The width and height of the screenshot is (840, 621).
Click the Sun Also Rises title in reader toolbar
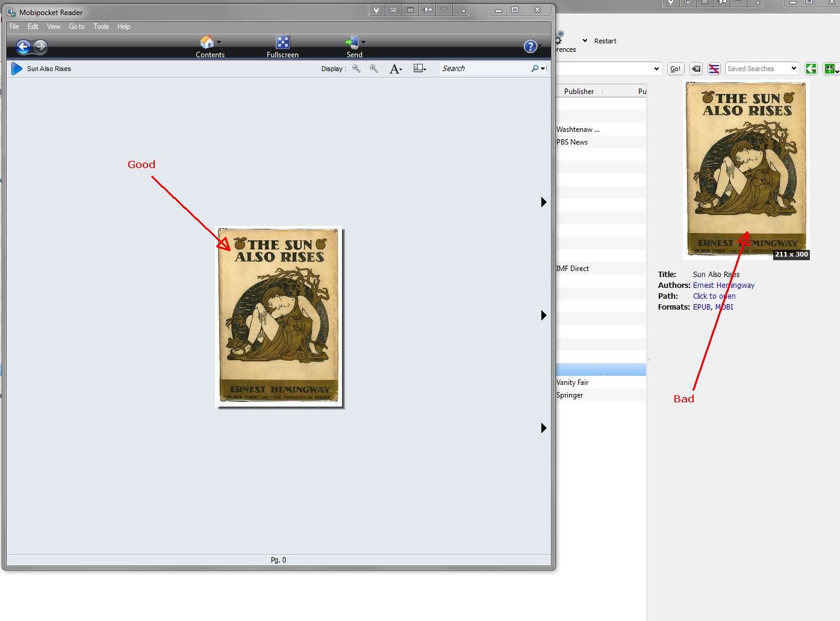point(49,69)
